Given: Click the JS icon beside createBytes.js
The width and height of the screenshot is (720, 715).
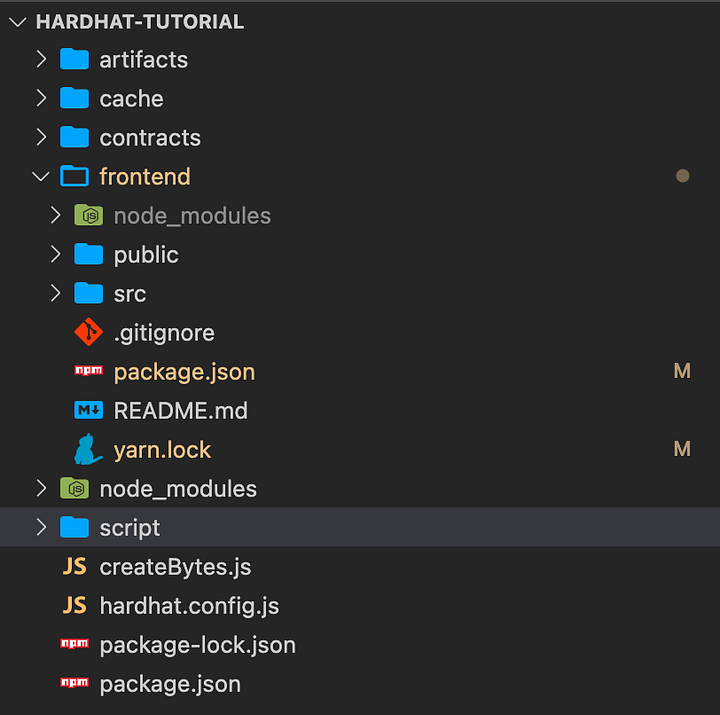Looking at the screenshot, I should pyautogui.click(x=74, y=567).
